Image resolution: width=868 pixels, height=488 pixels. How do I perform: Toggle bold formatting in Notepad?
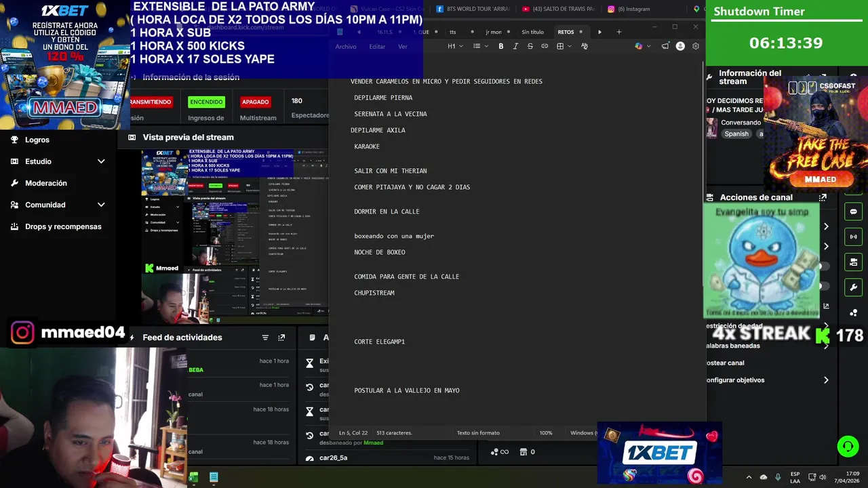pos(501,46)
